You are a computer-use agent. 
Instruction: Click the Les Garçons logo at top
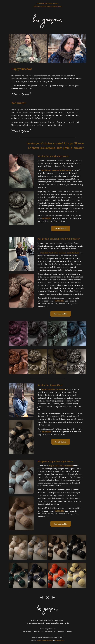[x=47, y=20]
